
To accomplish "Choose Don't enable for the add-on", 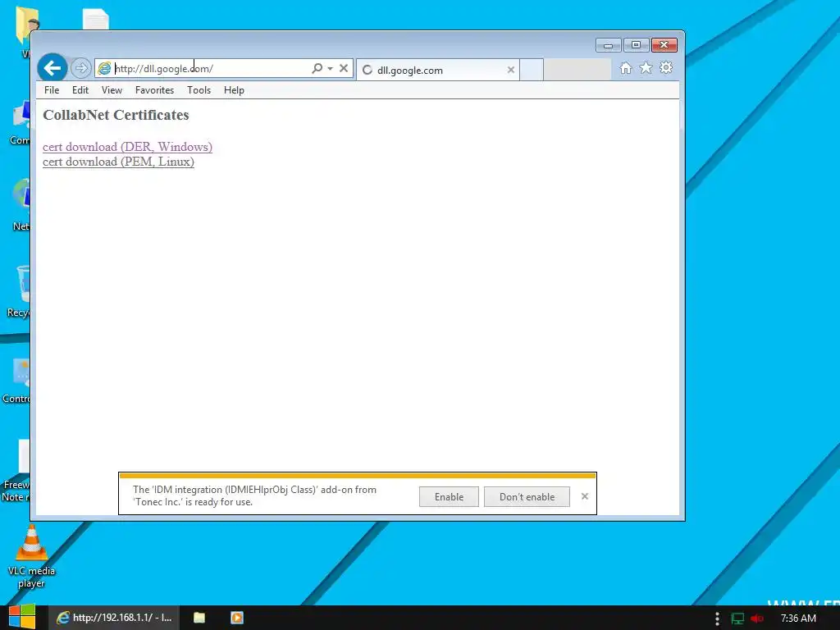I will pos(527,497).
